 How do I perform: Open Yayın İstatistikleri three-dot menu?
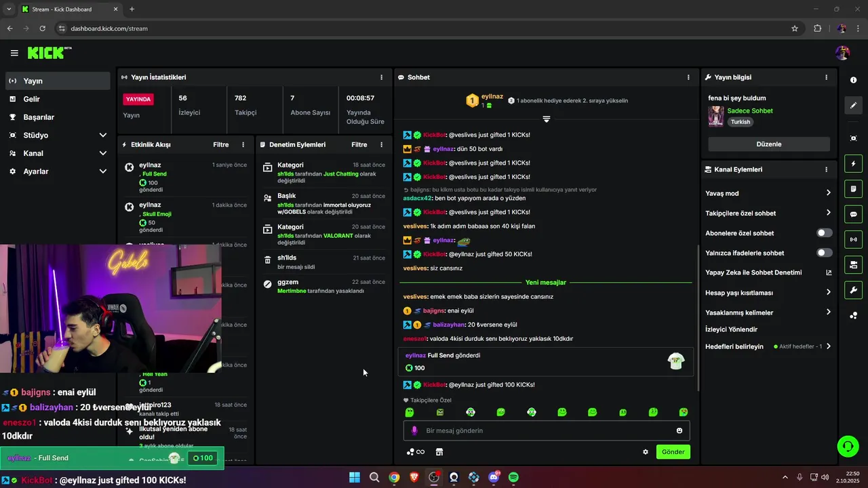point(381,77)
